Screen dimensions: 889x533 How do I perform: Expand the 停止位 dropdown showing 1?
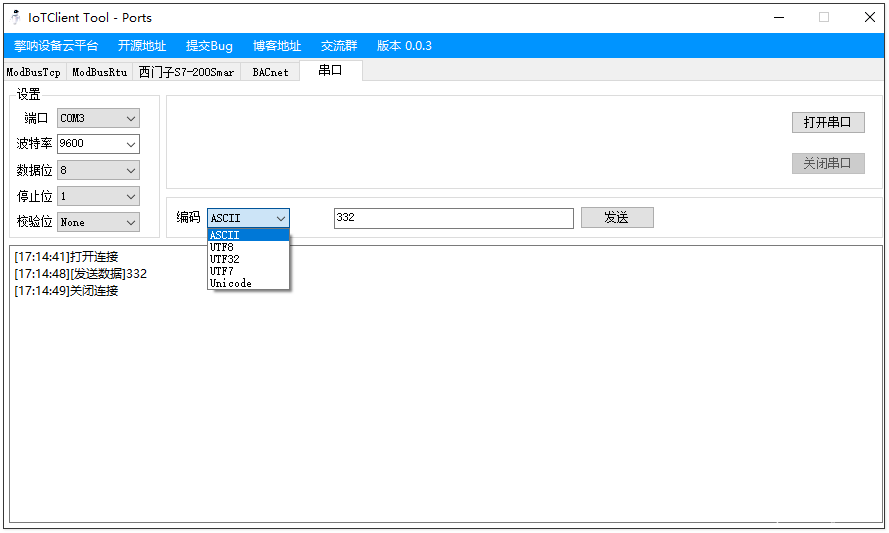click(x=98, y=196)
